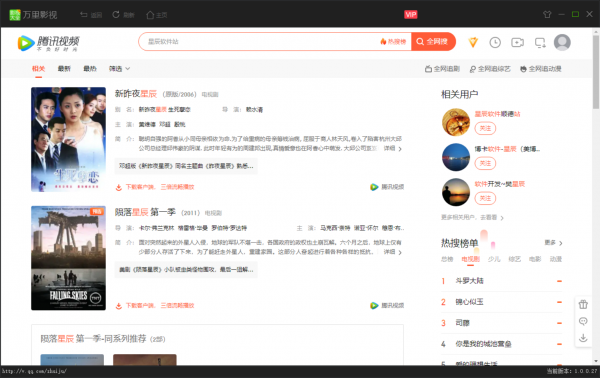
Task: Open third user's sunset avatar
Action: [x=456, y=192]
